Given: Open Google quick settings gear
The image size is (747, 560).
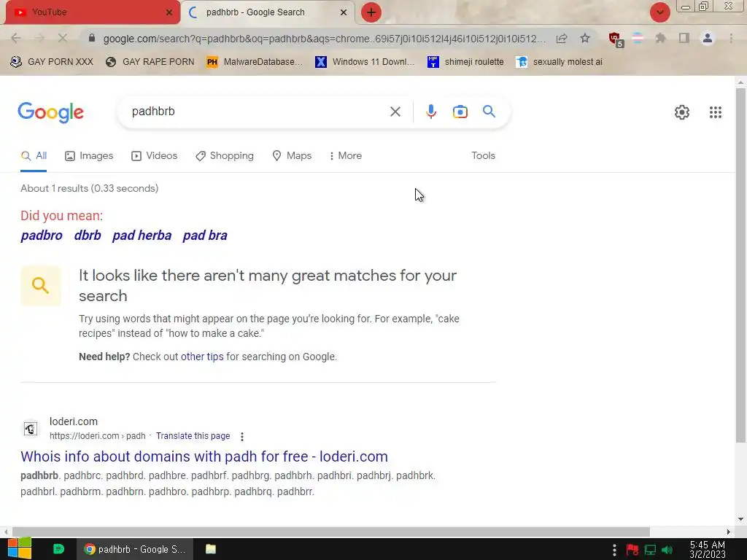Looking at the screenshot, I should (682, 112).
